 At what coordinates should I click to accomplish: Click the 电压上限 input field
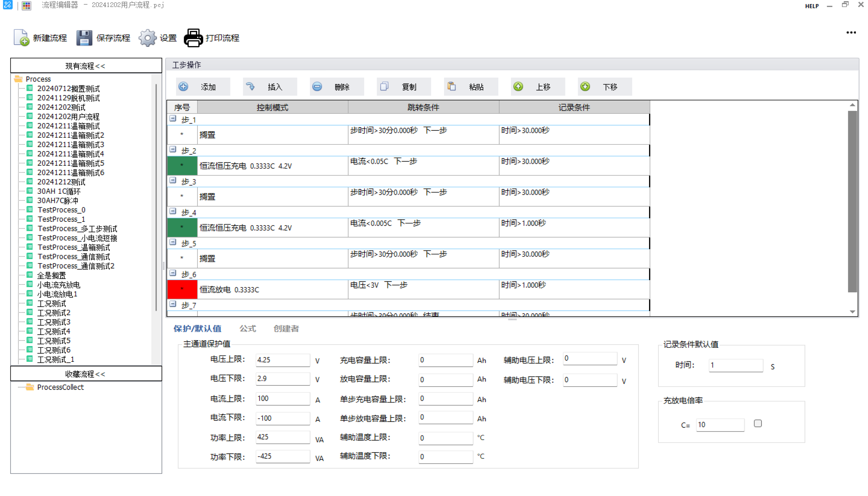(283, 360)
